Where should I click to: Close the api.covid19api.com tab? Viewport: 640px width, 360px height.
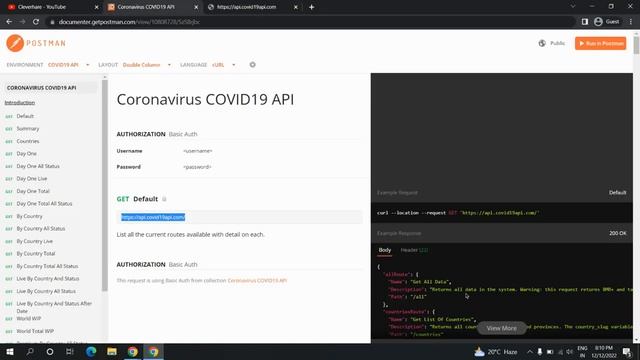click(296, 7)
